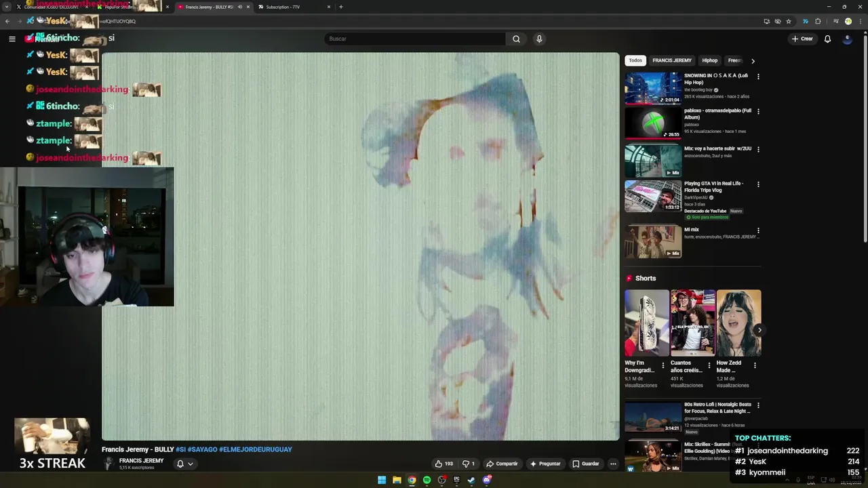This screenshot has height=488, width=868.
Task: Open SNOWING IN OSAKA video thumbnail
Action: click(x=653, y=88)
